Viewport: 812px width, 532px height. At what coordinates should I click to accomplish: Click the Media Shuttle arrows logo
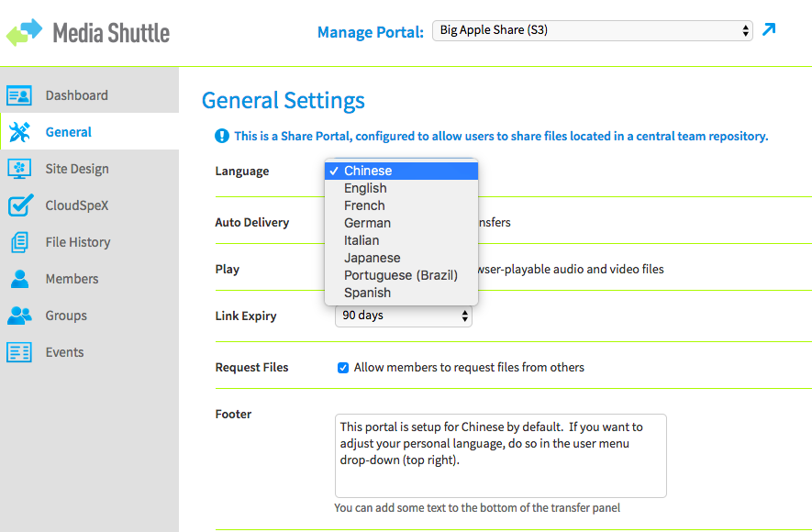click(25, 32)
